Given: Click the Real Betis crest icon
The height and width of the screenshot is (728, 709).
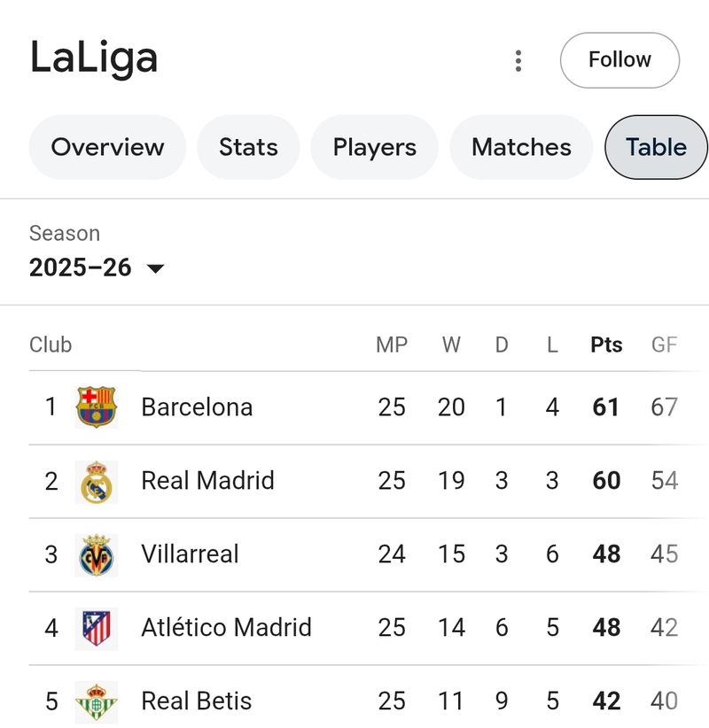Looking at the screenshot, I should coord(97,701).
